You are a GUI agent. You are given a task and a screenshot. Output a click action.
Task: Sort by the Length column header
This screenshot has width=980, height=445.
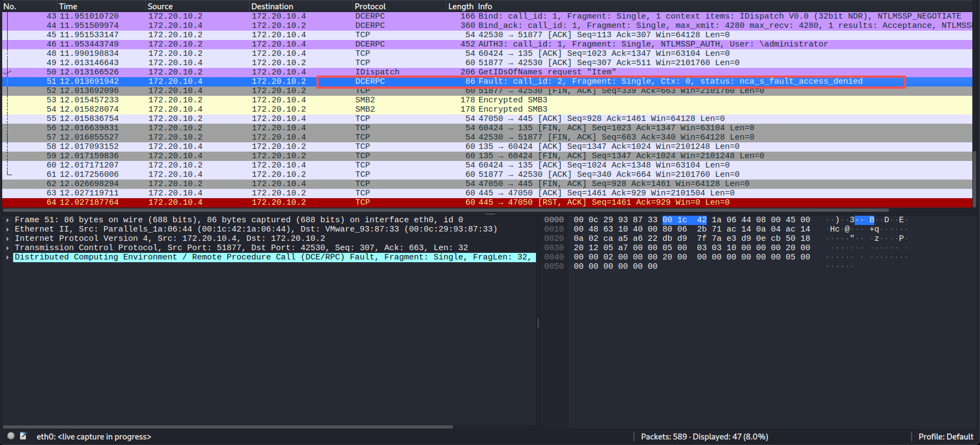coord(460,7)
